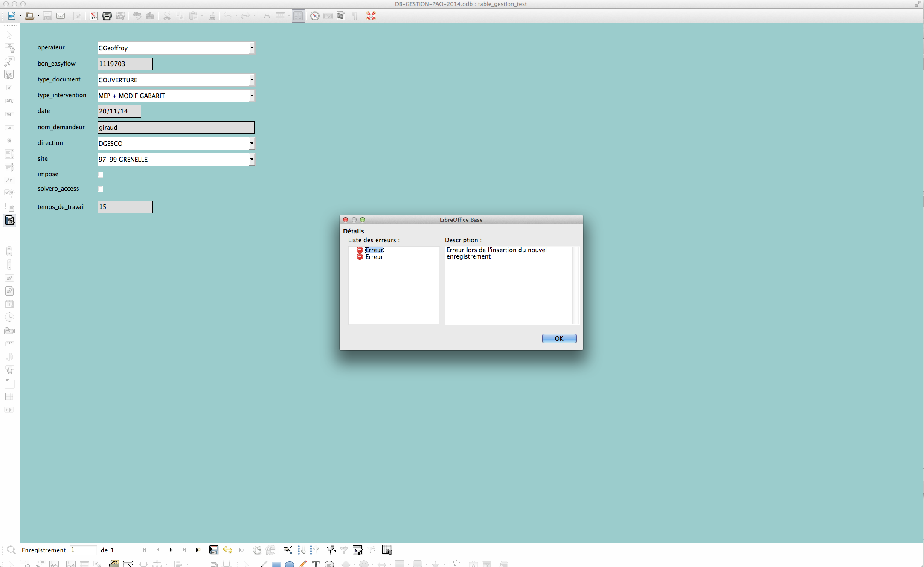Click Data Source as Table icon
The width and height of the screenshot is (924, 567).
387,550
